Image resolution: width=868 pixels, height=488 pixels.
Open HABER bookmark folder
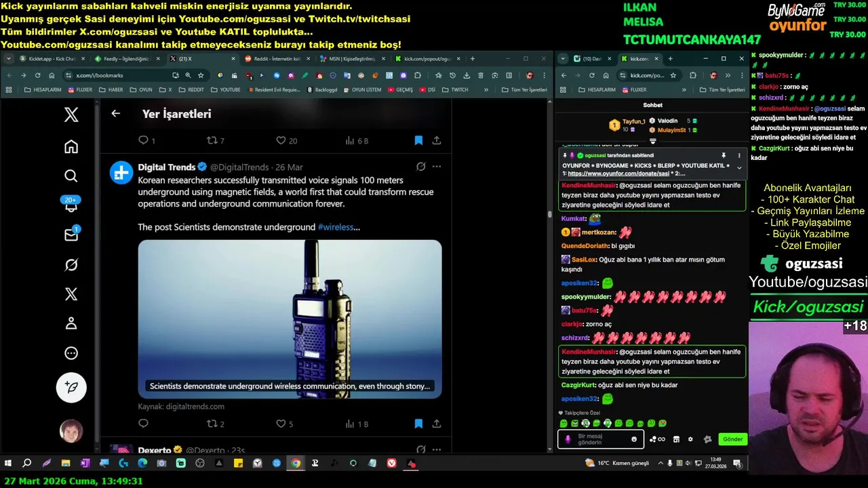pyautogui.click(x=112, y=89)
